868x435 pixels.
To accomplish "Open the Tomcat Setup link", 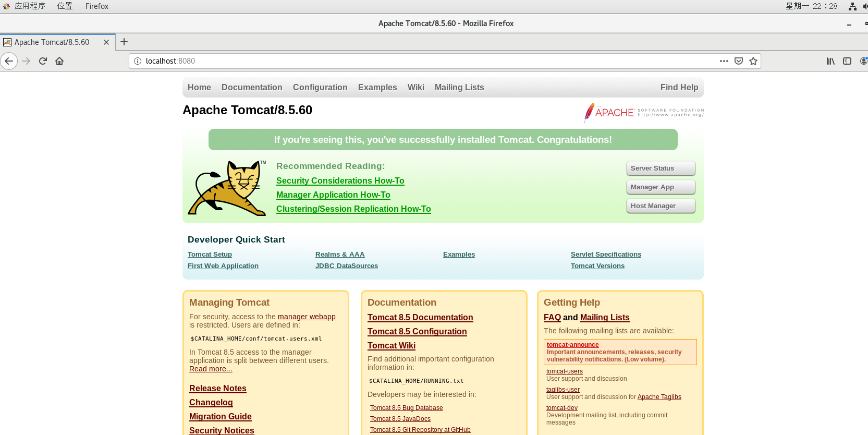I will [210, 255].
